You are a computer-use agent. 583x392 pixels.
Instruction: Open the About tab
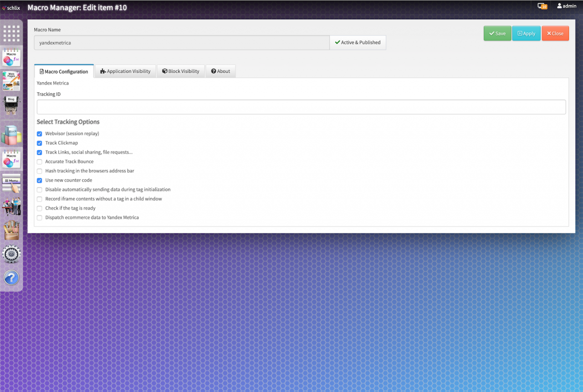pos(220,71)
